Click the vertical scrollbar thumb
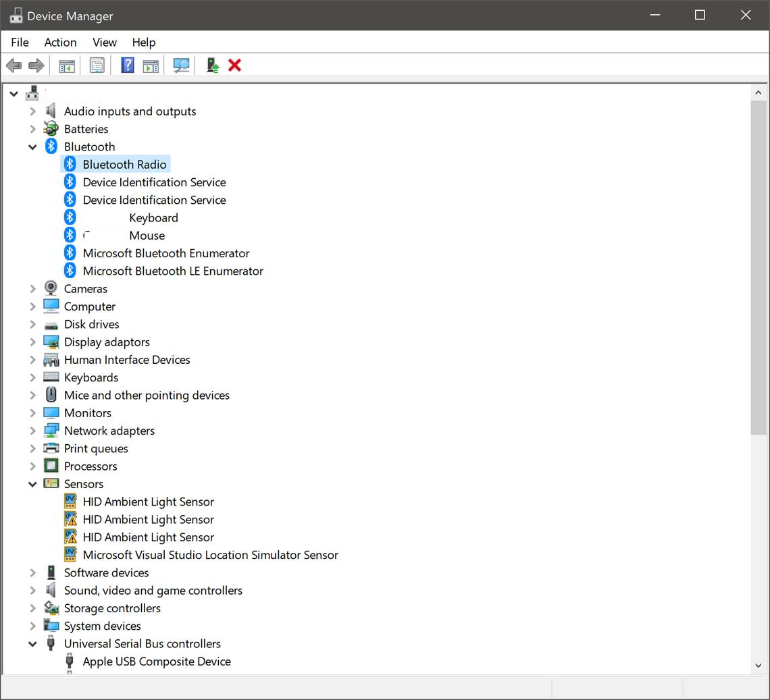The width and height of the screenshot is (770, 700). 759,267
